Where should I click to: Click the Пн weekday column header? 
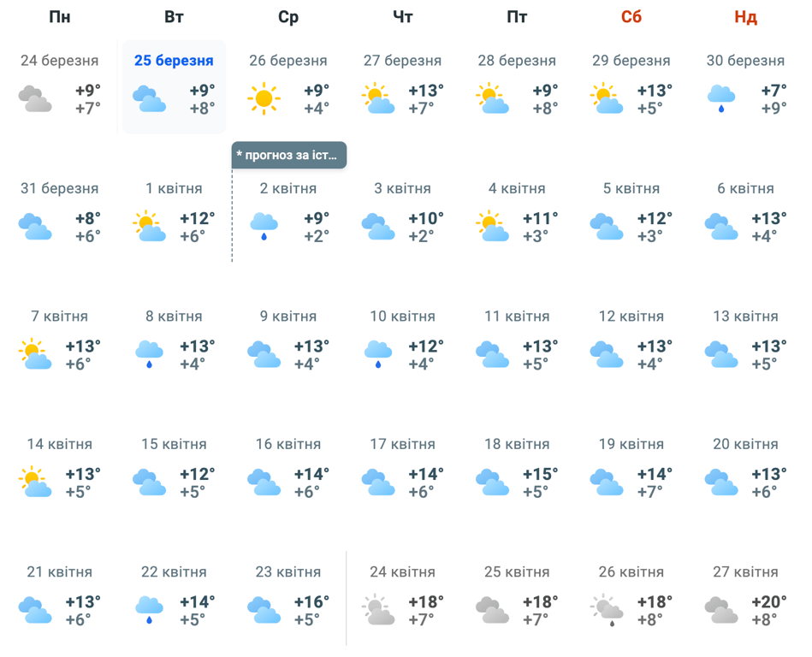point(59,17)
